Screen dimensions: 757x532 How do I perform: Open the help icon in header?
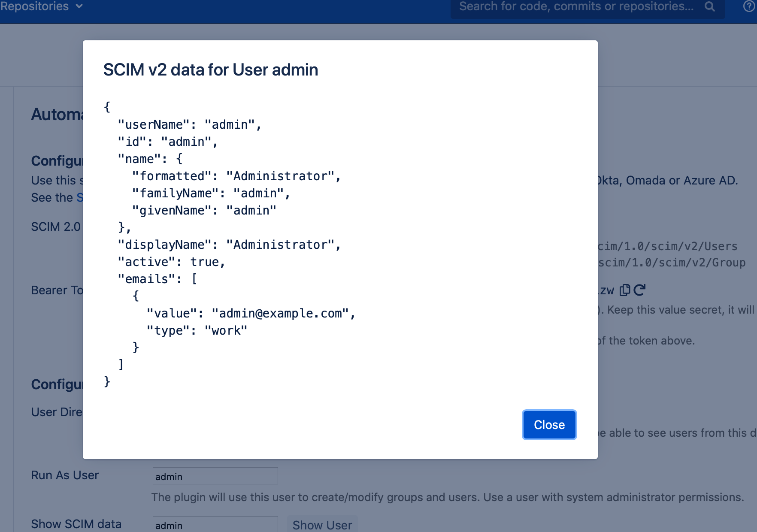(x=749, y=6)
